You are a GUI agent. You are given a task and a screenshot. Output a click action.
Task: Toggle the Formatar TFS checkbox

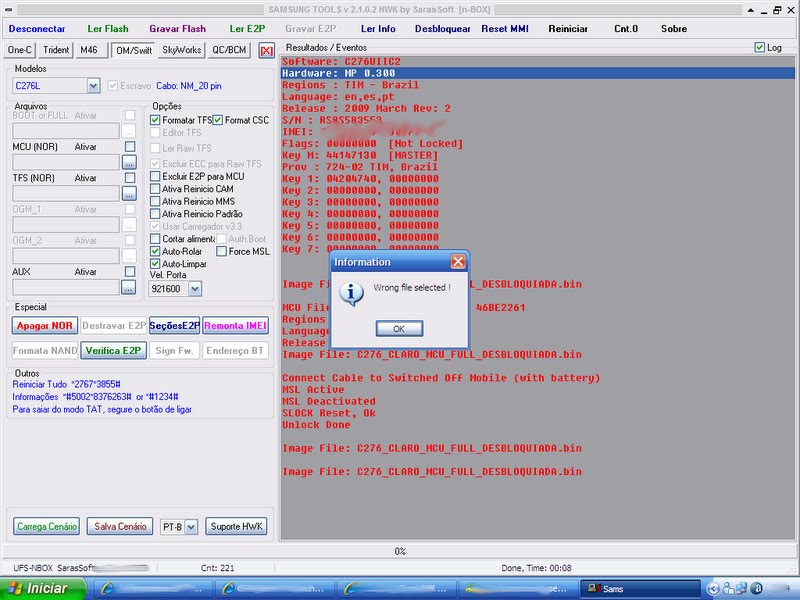[155, 120]
